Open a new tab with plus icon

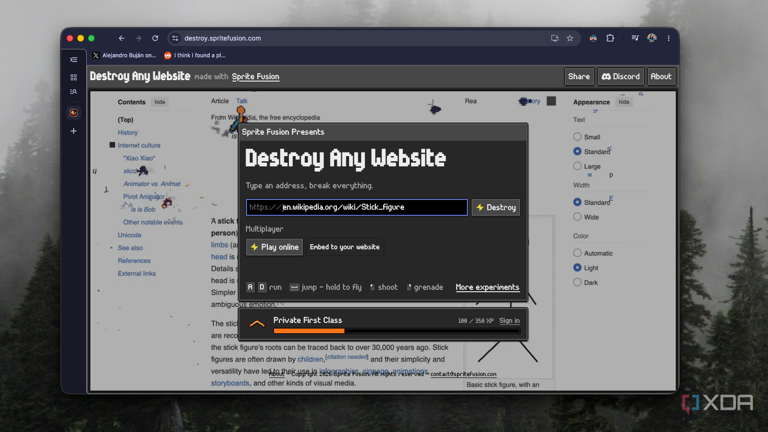click(x=73, y=131)
